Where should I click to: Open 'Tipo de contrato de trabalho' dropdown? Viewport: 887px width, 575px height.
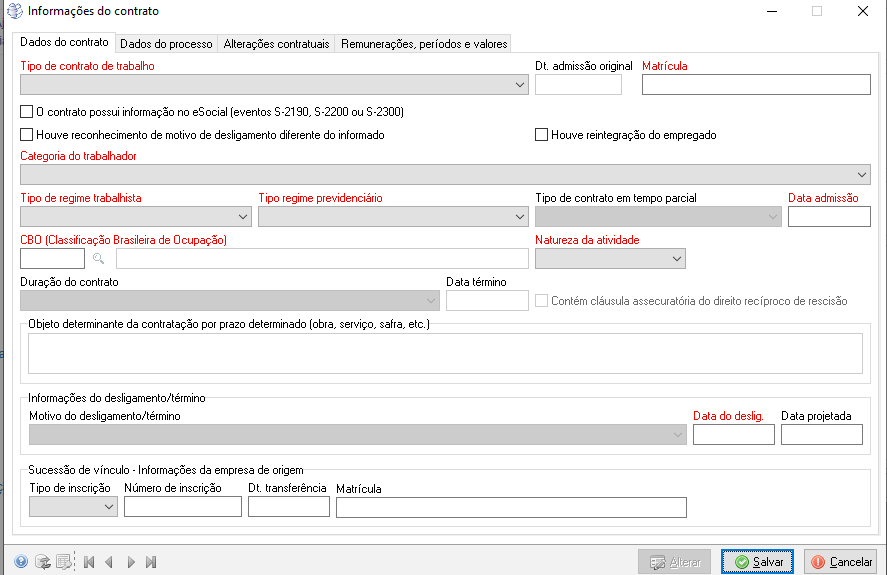tap(520, 85)
